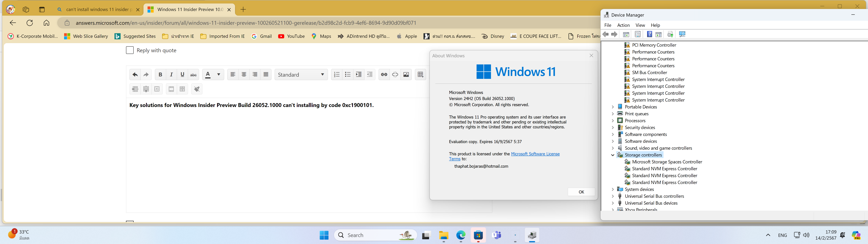This screenshot has height=244, width=868.
Task: Click the Clear formatting icon
Action: 197,89
